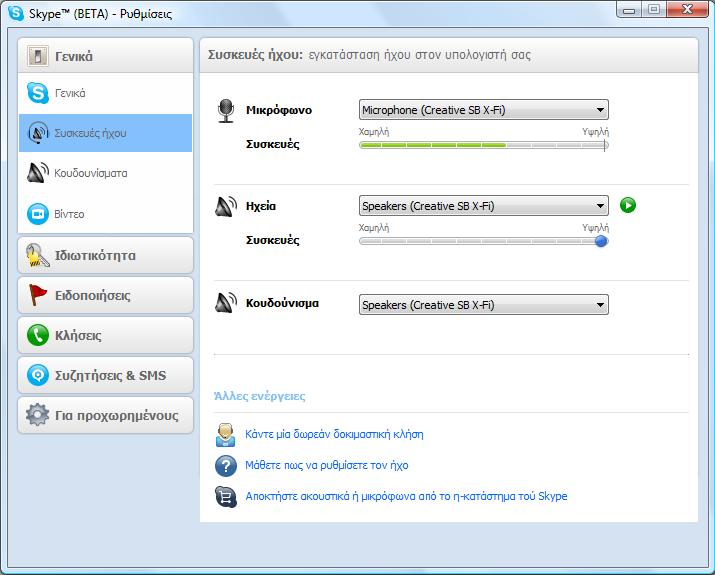This screenshot has width=715, height=575.
Task: Select the Βίντεο sidebar item
Action: click(105, 214)
